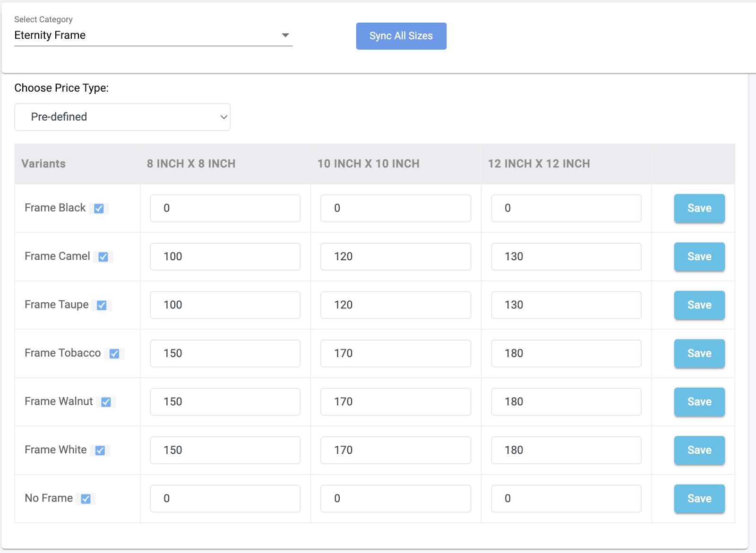Viewport: 756px width, 553px height.
Task: Uncheck the Frame Black variant checkbox
Action: [99, 209]
